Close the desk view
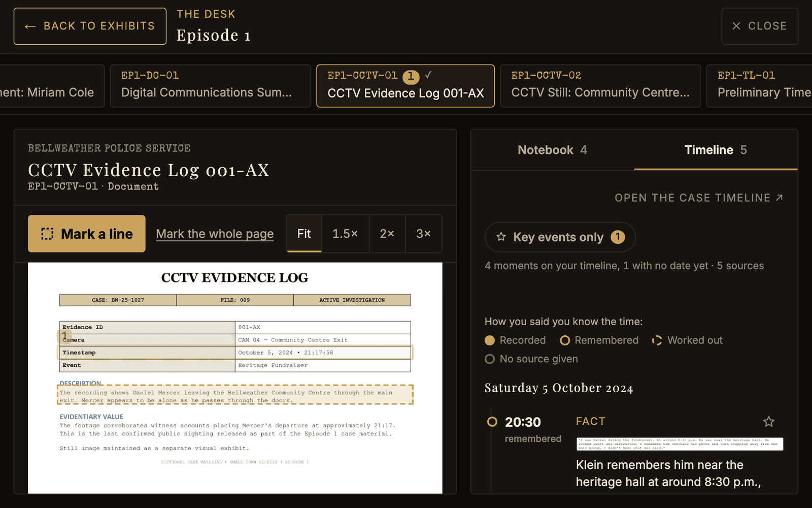Image resolution: width=812 pixels, height=508 pixels. (x=760, y=26)
